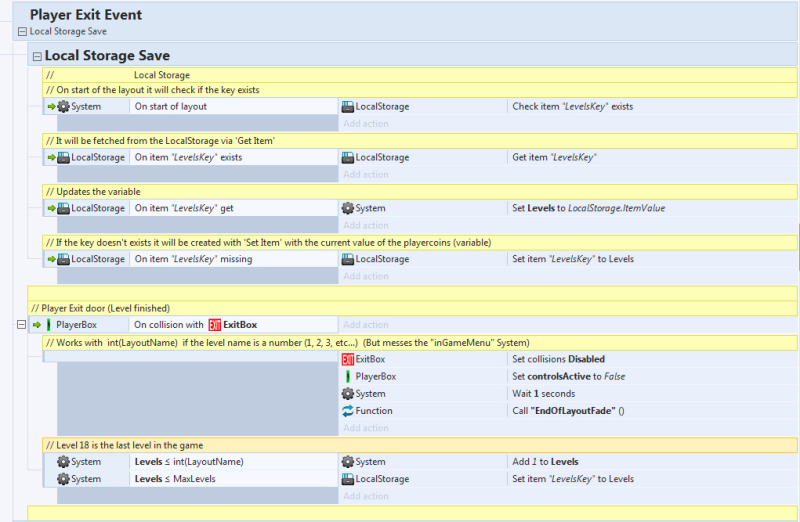The image size is (800, 522).
Task: Select comment 'On start of the layout it will check'
Action: click(419, 90)
